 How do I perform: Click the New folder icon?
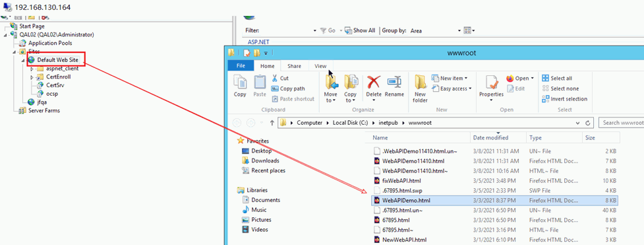[x=420, y=83]
